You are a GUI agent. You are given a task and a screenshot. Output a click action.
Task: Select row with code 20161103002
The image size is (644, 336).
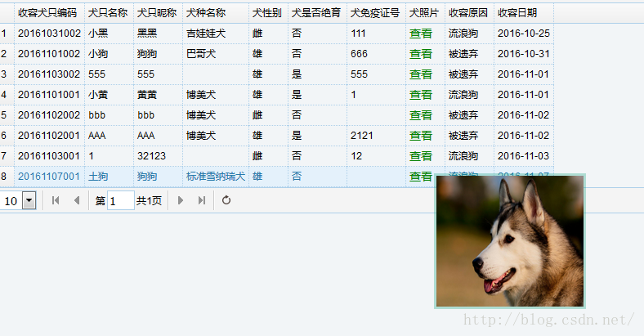point(49,74)
